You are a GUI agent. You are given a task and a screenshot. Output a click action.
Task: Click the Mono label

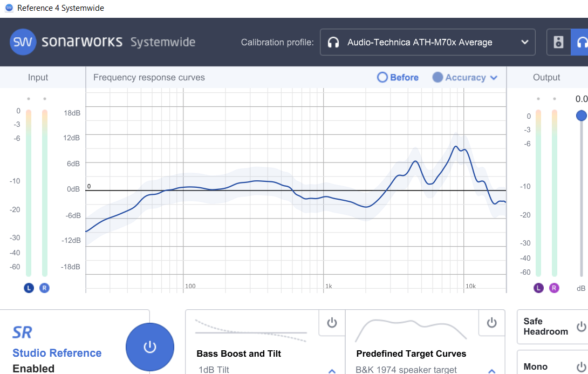(536, 366)
